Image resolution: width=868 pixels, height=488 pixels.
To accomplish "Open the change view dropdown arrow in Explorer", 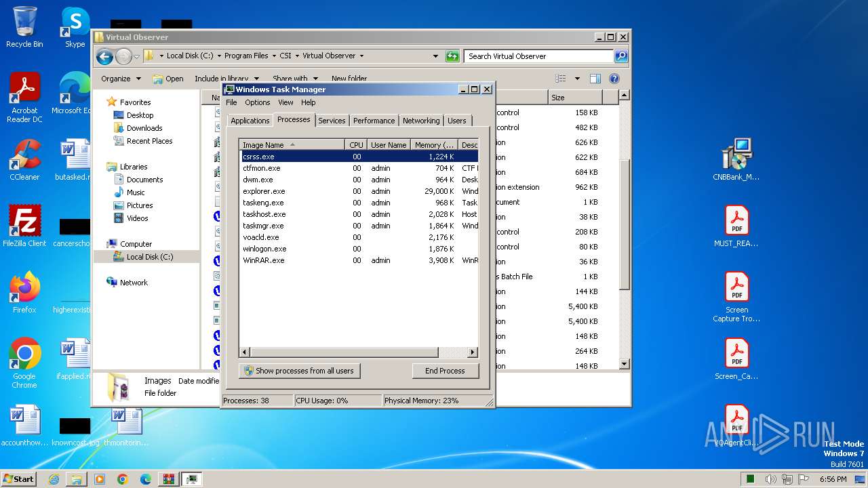I will pos(577,79).
